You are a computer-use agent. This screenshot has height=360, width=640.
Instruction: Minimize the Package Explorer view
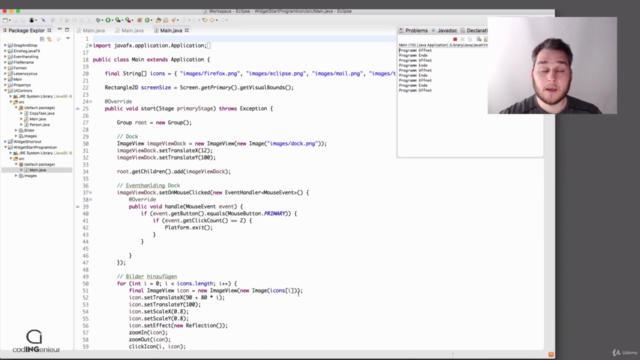coord(60,30)
